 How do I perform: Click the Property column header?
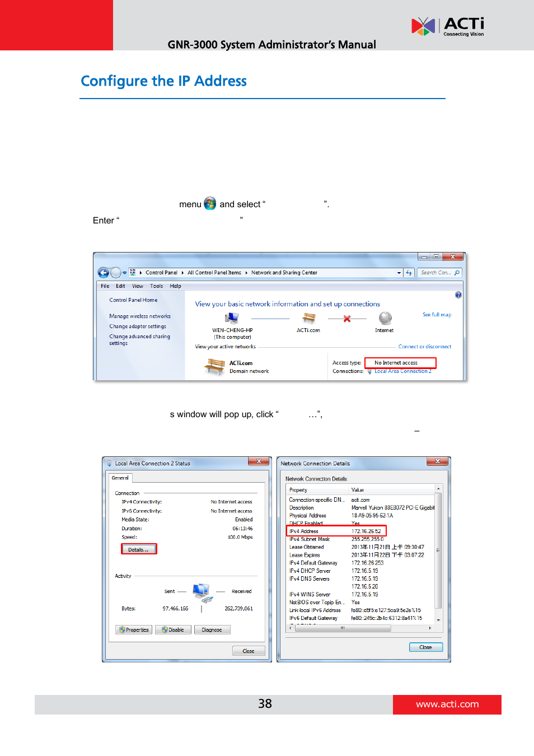(317, 490)
